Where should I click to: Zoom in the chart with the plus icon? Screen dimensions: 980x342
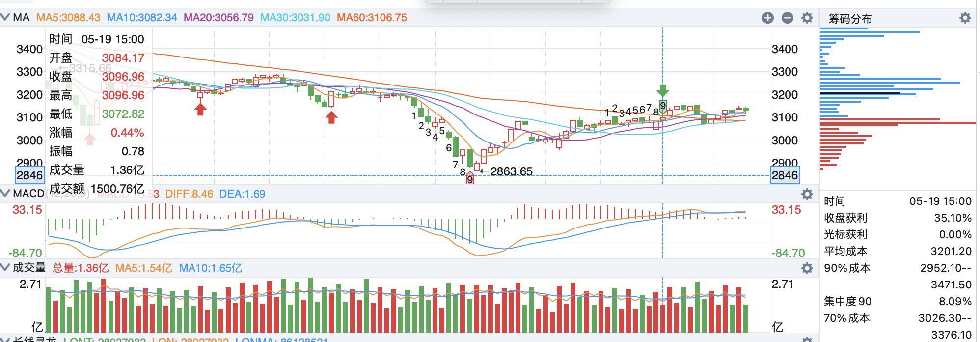[x=768, y=18]
